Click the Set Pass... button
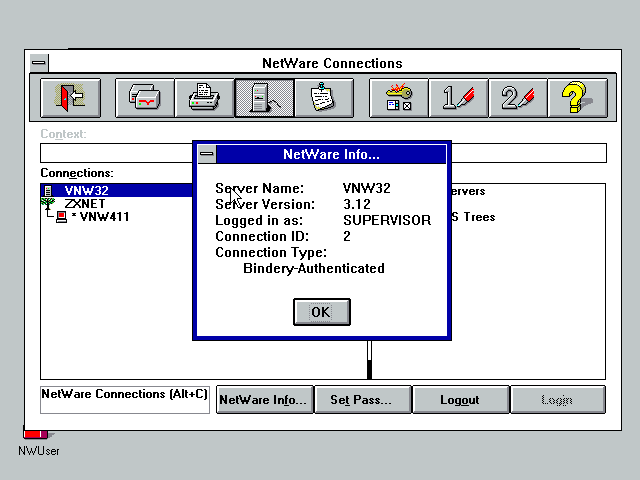The width and height of the screenshot is (640, 480). (363, 400)
